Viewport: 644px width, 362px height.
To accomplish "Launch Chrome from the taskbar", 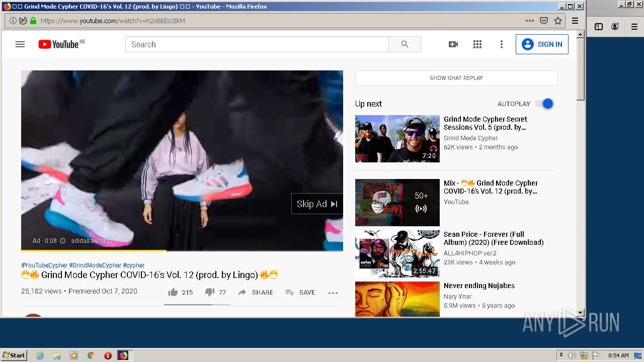I will (91, 355).
